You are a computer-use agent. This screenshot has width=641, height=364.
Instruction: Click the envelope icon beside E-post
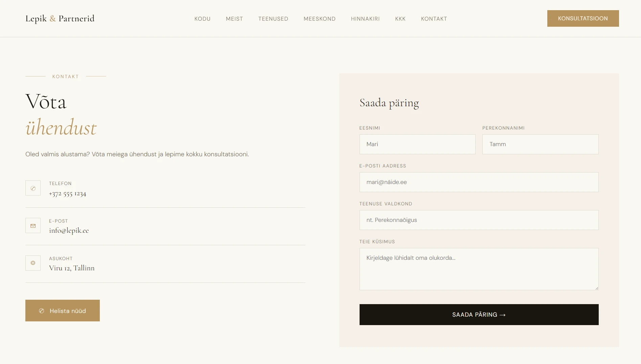pos(33,226)
